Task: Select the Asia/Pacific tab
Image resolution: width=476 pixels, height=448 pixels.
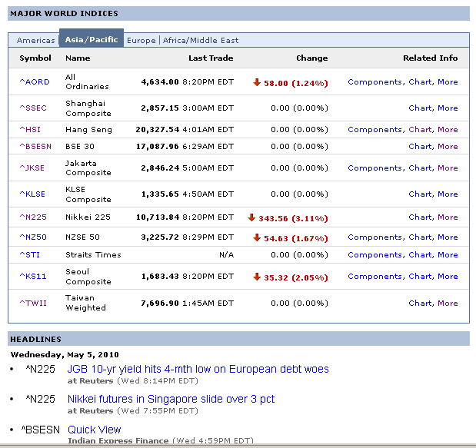Action: pos(92,39)
